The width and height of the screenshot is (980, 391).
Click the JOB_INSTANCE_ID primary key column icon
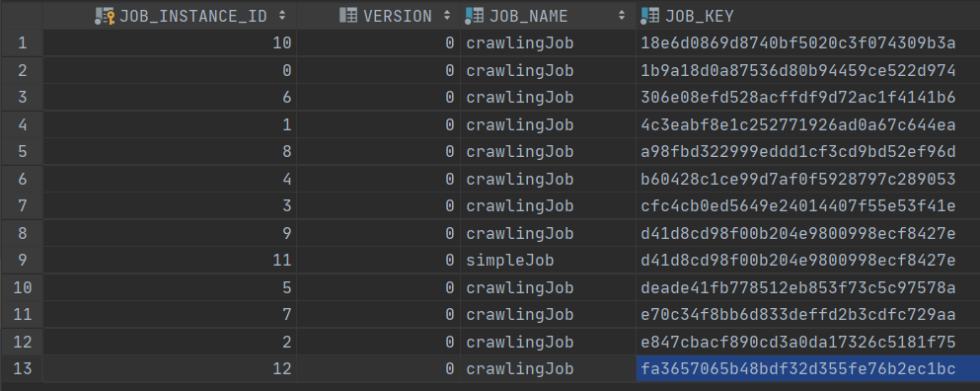(x=105, y=16)
